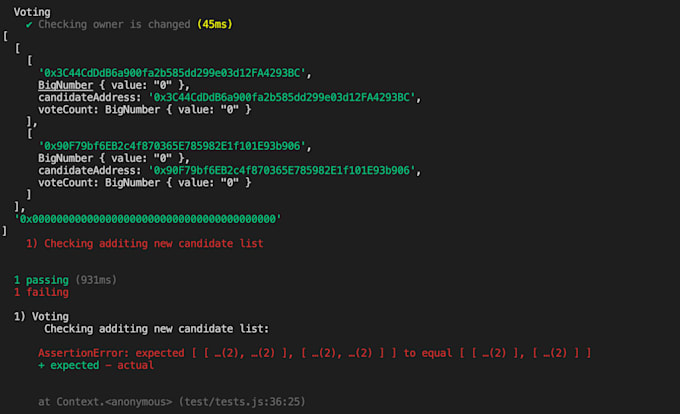This screenshot has height=414, width=680.
Task: Click the zero address 0x0000 string
Action: pyautogui.click(x=148, y=219)
